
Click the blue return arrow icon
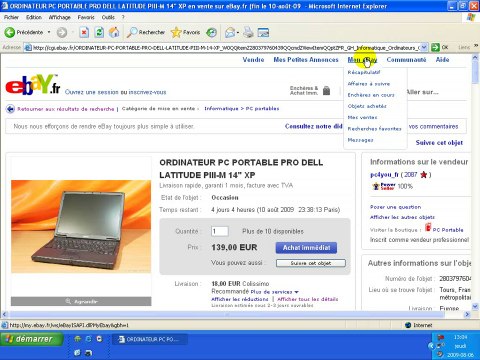10,109
